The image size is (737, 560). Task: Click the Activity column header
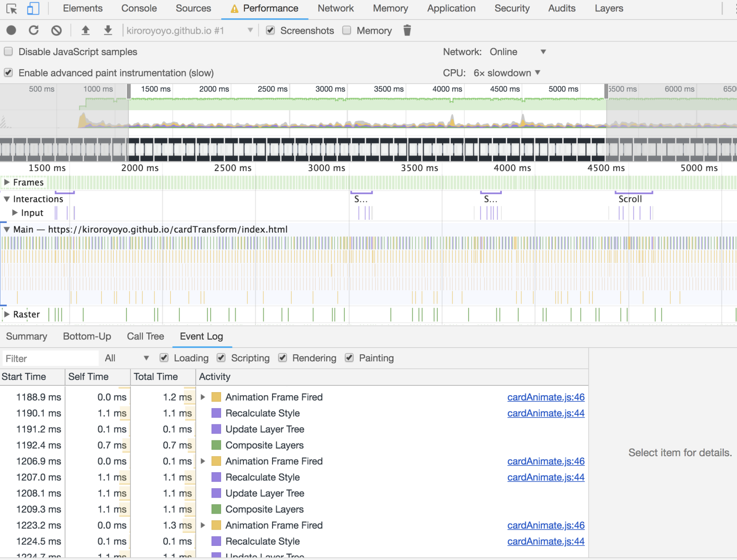[392, 377]
